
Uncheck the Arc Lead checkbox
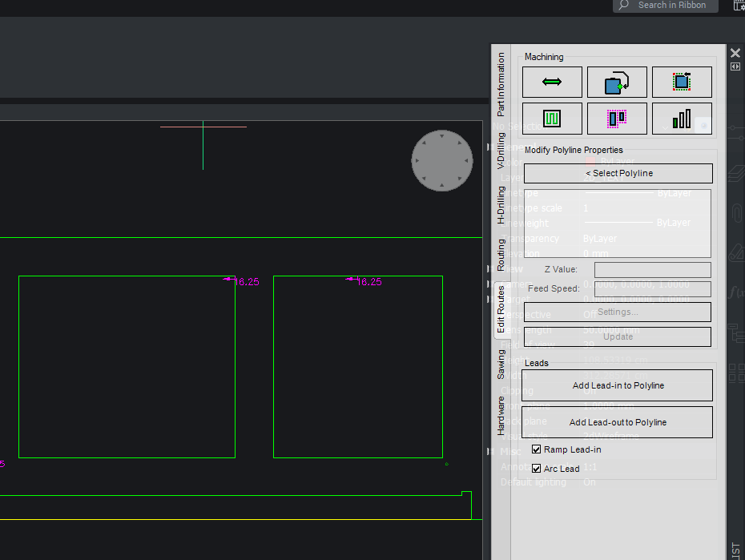pyautogui.click(x=537, y=469)
